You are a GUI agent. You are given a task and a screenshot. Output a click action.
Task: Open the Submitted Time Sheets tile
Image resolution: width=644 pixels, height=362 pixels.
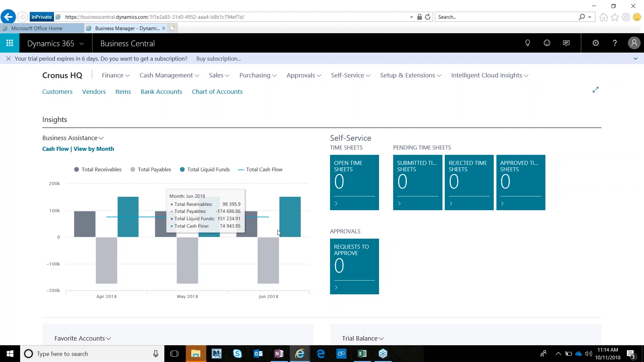(418, 182)
